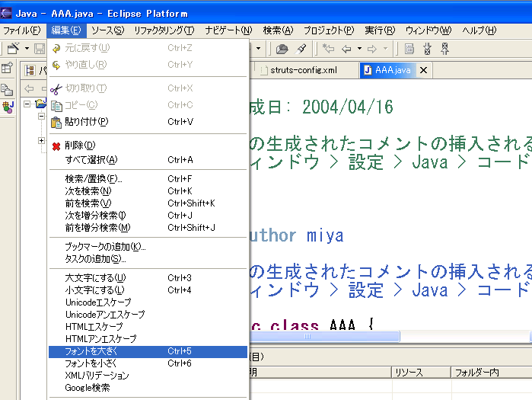The image size is (532, 400).
Task: Choose Unicodeアンエスケープ entry
Action: [148, 315]
